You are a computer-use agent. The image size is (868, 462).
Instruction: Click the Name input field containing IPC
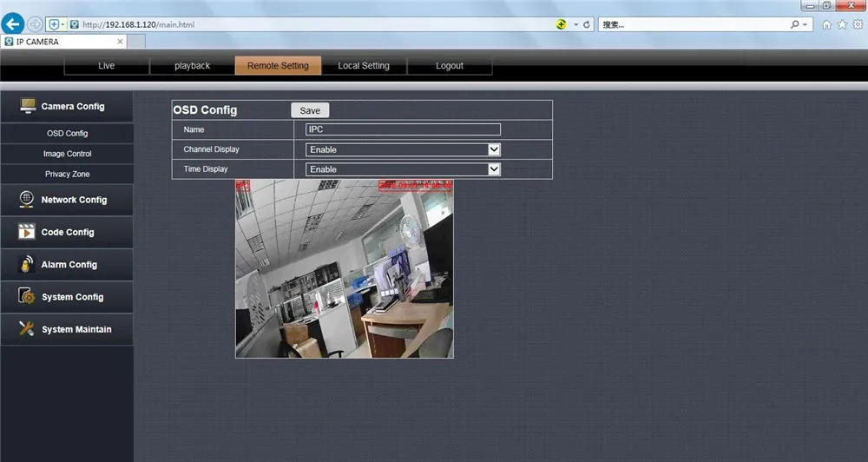[403, 129]
